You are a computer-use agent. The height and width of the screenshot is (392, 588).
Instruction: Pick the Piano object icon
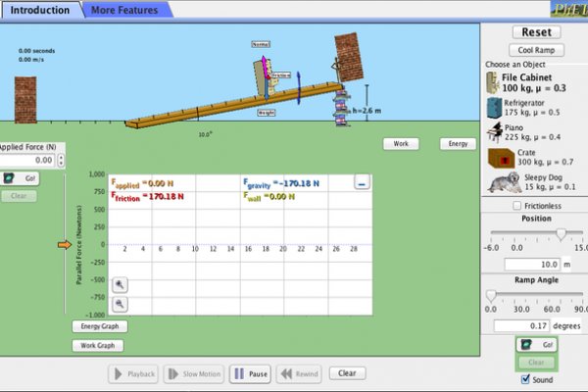(x=494, y=132)
